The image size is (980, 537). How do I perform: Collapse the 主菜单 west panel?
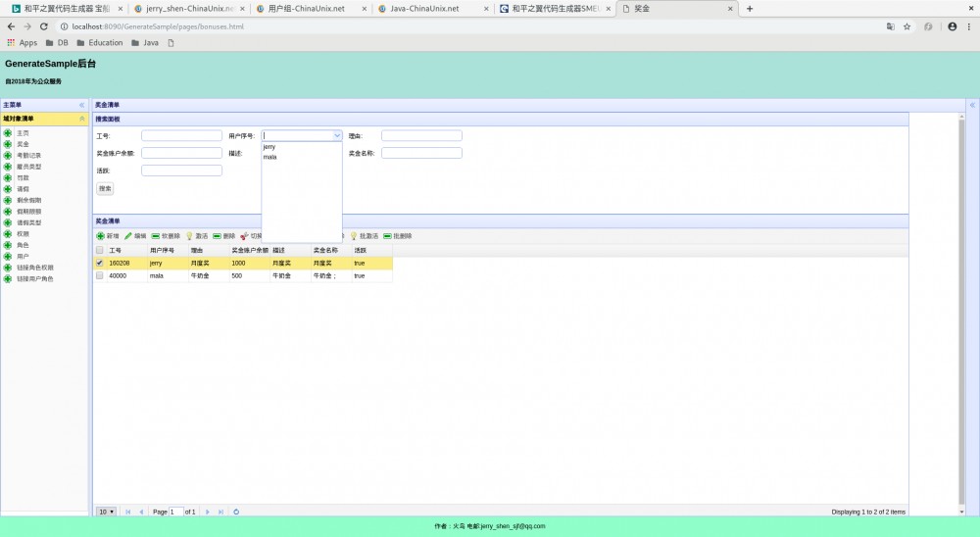pos(82,105)
